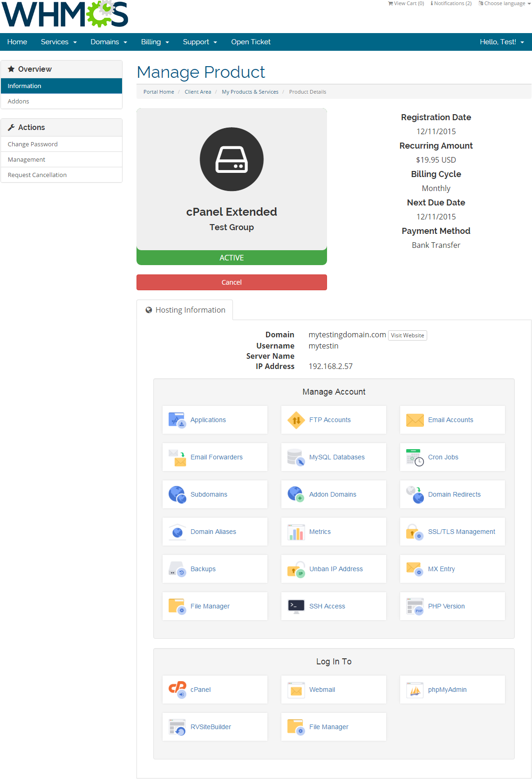Open the SSL/TLS Management link text
532x779 pixels.
point(462,532)
